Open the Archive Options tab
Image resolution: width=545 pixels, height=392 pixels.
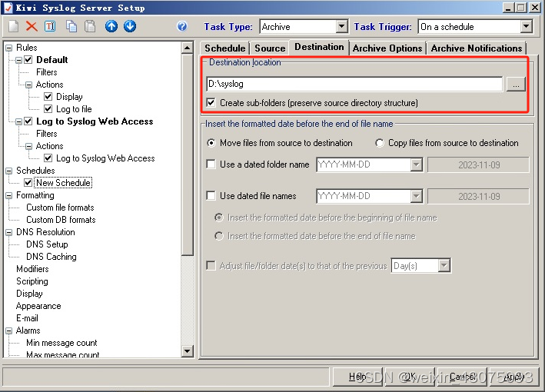click(x=387, y=48)
